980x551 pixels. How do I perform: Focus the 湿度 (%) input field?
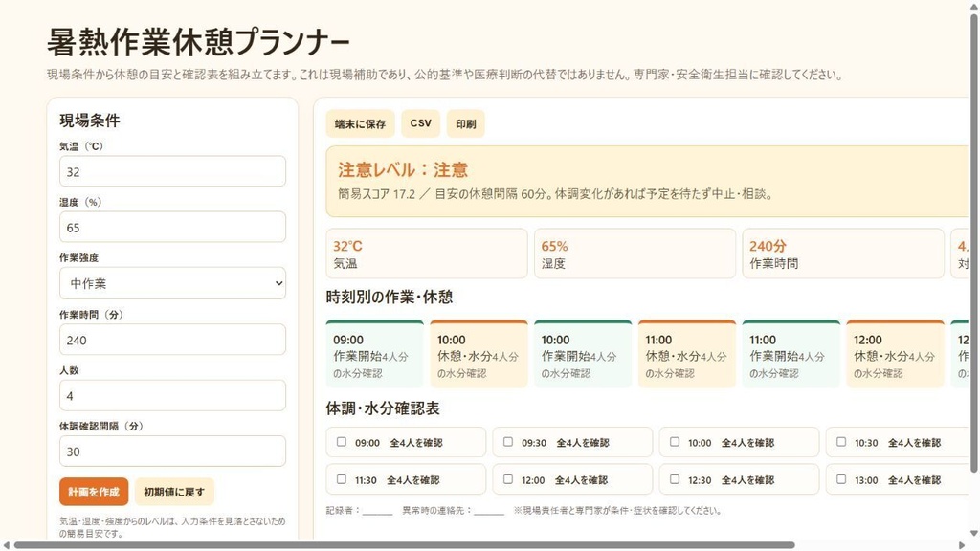coord(172,227)
